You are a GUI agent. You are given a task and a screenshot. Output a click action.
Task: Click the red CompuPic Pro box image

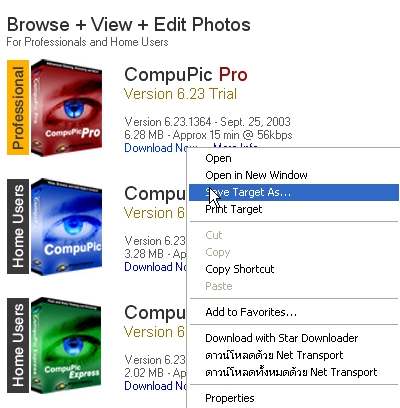click(x=67, y=106)
